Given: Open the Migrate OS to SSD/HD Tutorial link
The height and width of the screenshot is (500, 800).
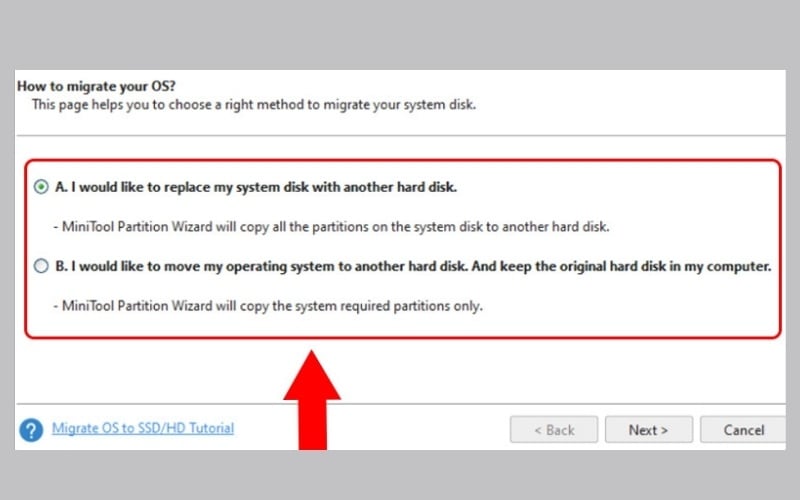Looking at the screenshot, I should click(x=143, y=429).
